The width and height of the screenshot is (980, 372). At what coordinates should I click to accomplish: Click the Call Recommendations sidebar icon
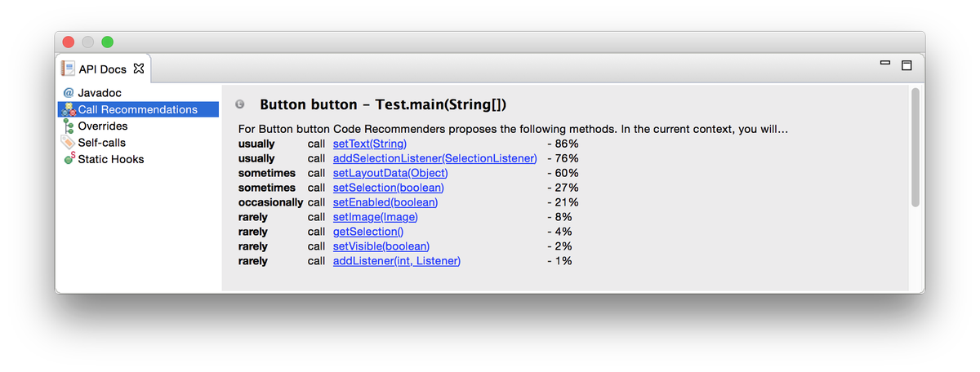pyautogui.click(x=69, y=109)
